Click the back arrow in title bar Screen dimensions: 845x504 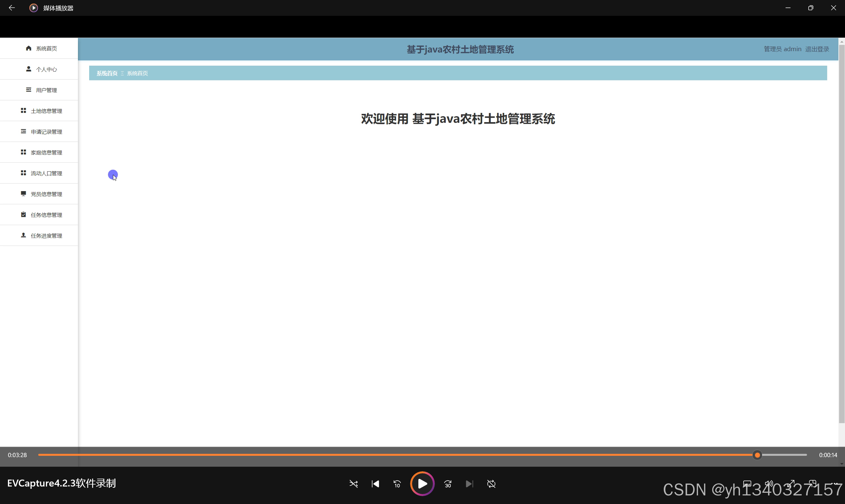(x=12, y=8)
